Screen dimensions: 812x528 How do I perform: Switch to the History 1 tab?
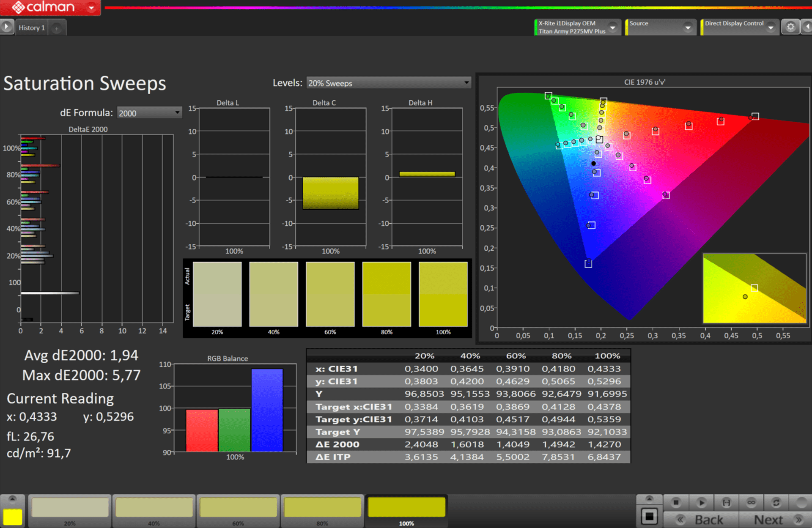[31, 28]
